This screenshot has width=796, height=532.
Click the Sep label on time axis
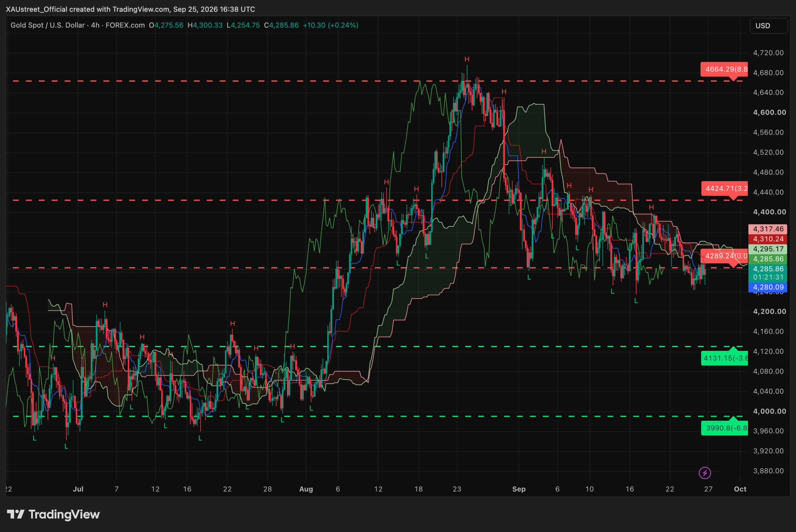519,489
